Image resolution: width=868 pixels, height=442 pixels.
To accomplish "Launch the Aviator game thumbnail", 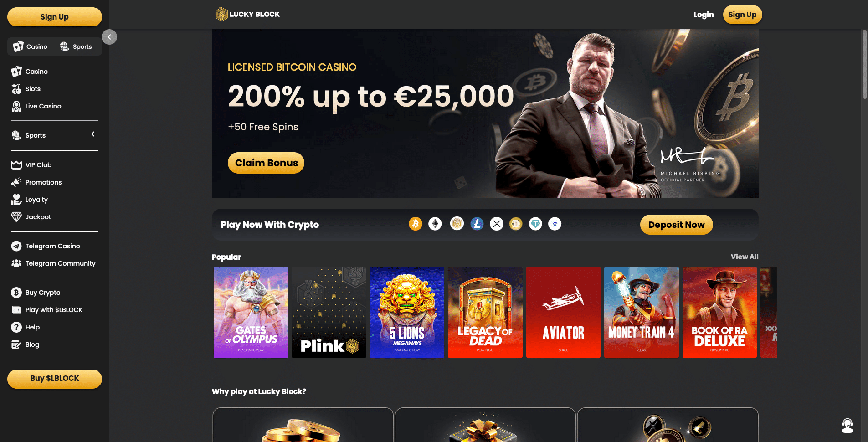I will tap(563, 312).
